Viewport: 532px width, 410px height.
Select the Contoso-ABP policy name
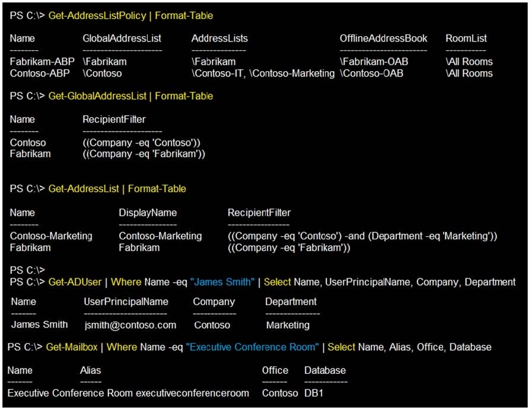coord(40,73)
